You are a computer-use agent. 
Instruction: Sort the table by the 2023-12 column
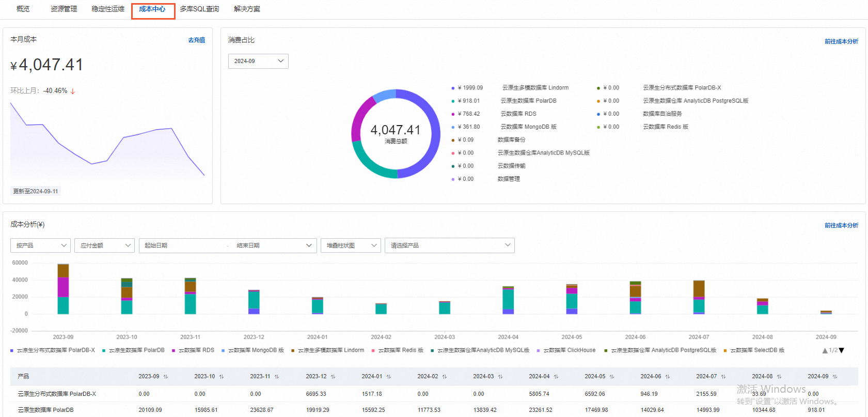pos(333,377)
